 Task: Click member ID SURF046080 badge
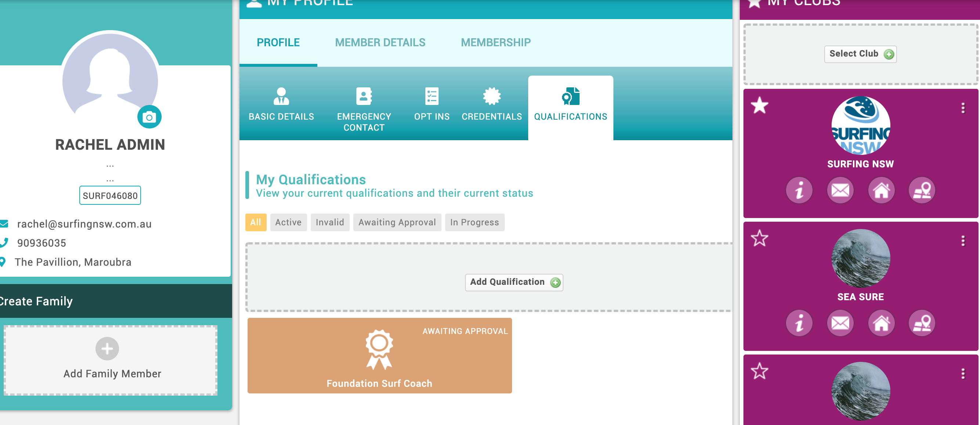pyautogui.click(x=110, y=195)
